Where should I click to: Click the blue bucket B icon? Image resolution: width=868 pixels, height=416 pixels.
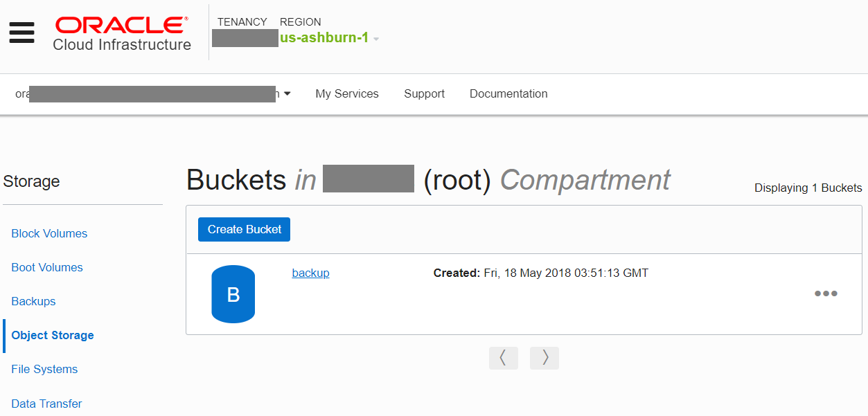pos(233,294)
